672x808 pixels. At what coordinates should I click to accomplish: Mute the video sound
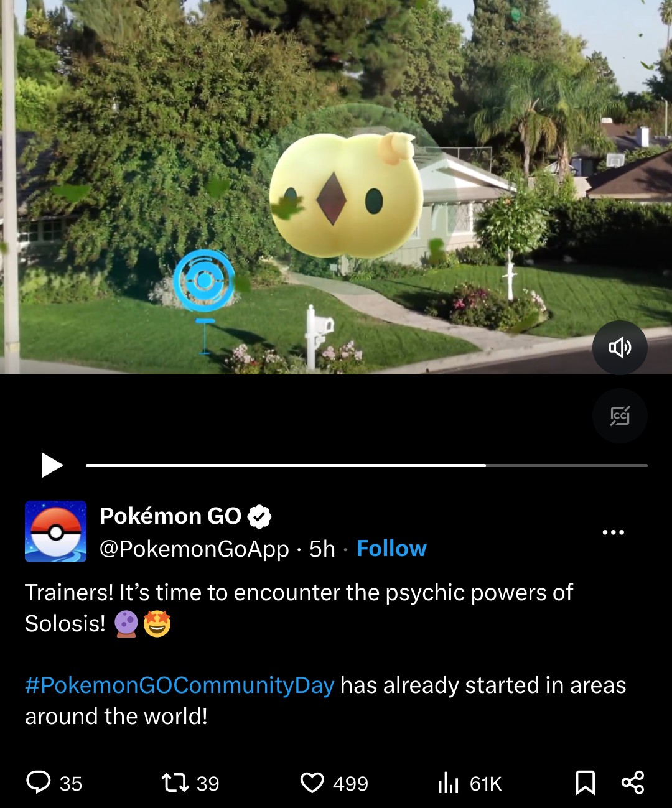coord(620,348)
